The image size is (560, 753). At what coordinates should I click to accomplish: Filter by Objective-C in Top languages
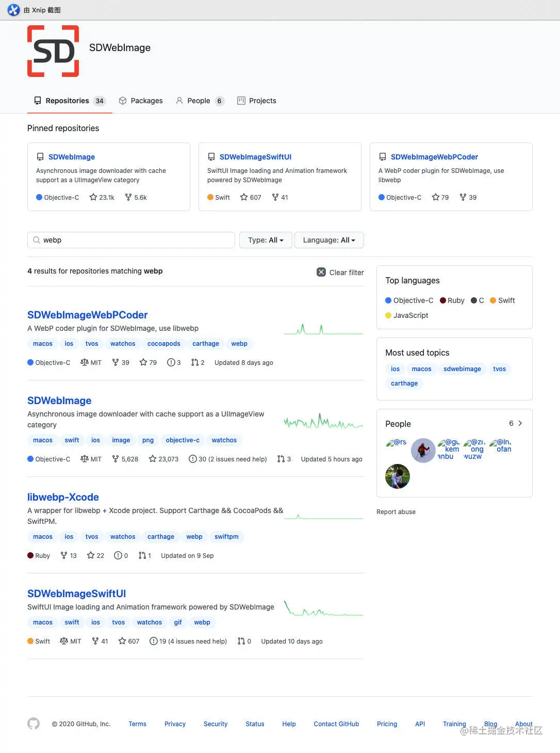tap(409, 300)
